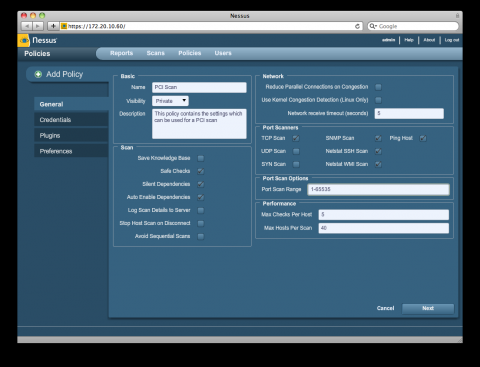Click the green Add Policy plus icon
Viewport: 480px width, 367px height.
tap(38, 74)
